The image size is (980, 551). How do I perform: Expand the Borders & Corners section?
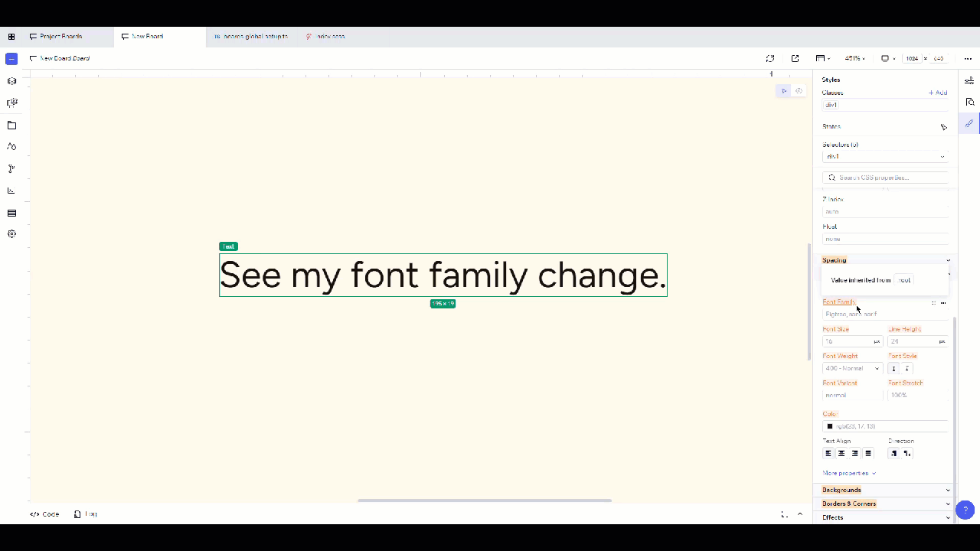885,504
